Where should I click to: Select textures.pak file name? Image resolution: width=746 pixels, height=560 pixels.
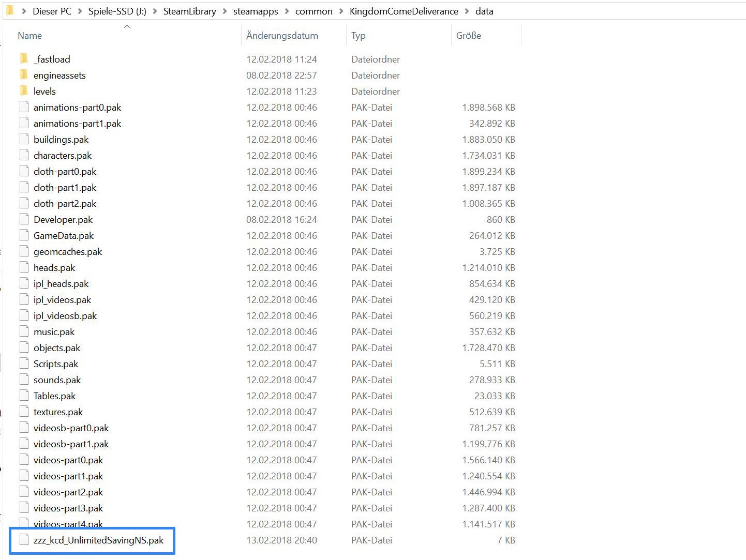click(58, 412)
